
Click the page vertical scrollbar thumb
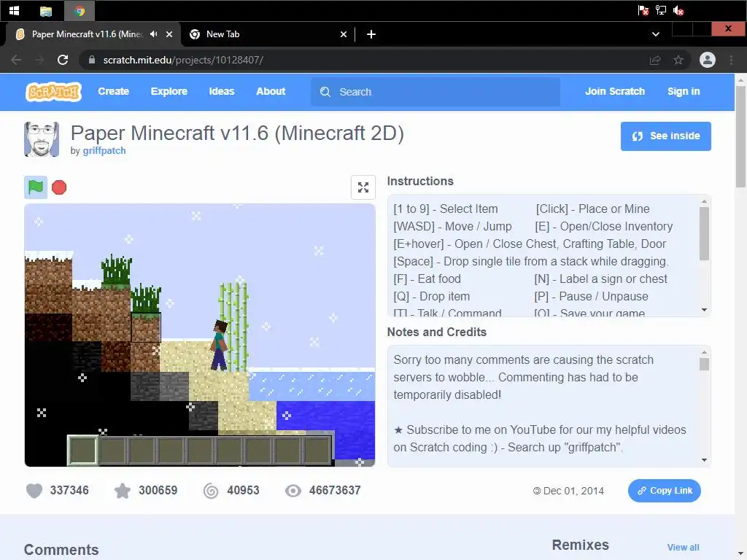[x=740, y=136]
